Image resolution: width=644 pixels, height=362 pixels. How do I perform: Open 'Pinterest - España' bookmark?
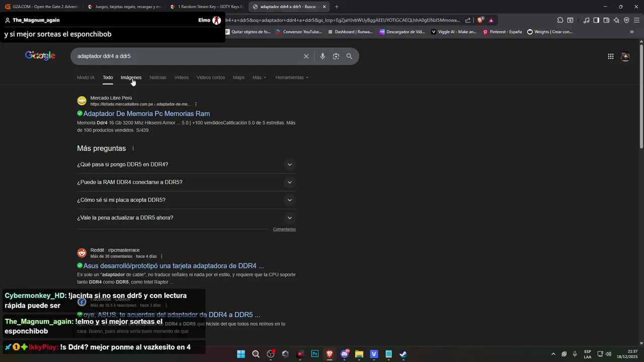[x=502, y=32]
